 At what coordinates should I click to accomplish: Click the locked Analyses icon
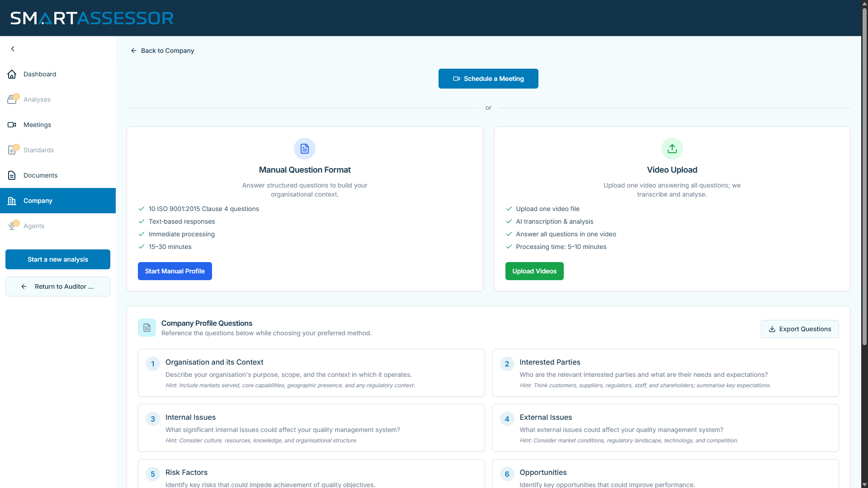(x=12, y=99)
